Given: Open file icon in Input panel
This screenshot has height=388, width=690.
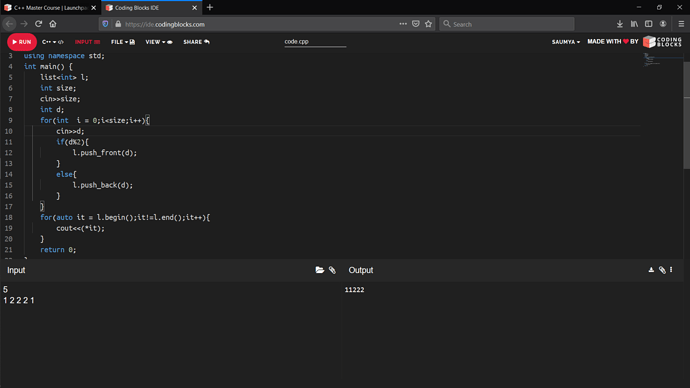Looking at the screenshot, I should pyautogui.click(x=319, y=270).
